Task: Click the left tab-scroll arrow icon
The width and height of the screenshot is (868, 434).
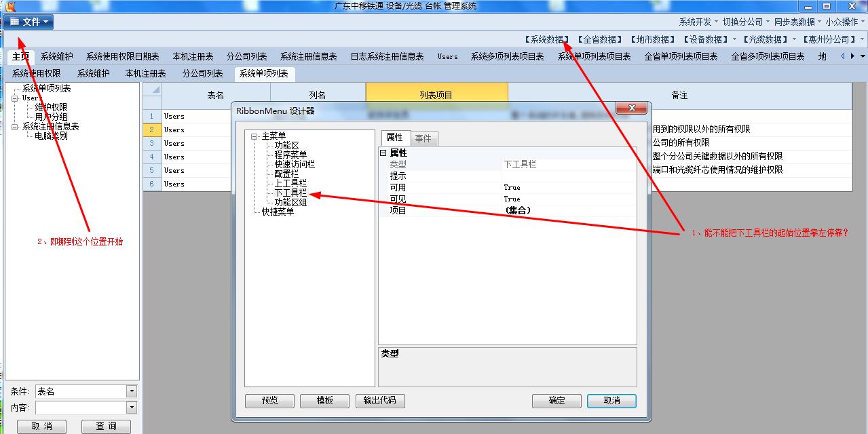Action: [x=842, y=56]
